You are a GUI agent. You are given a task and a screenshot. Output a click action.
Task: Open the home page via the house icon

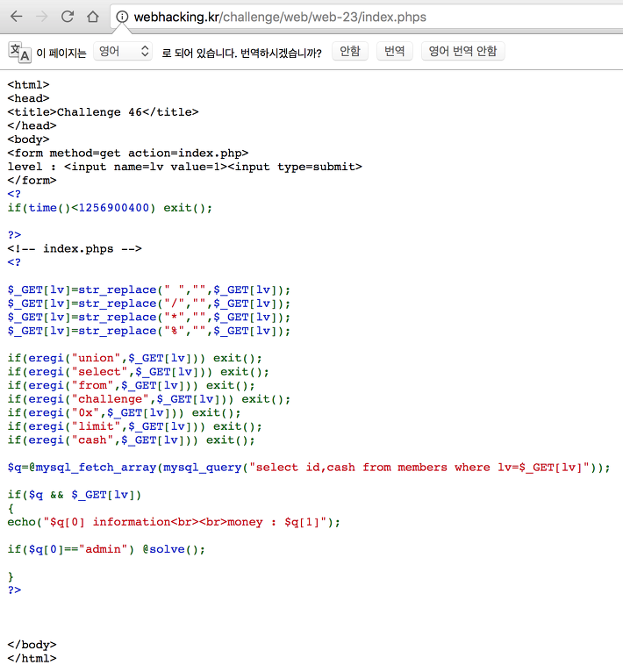93,17
